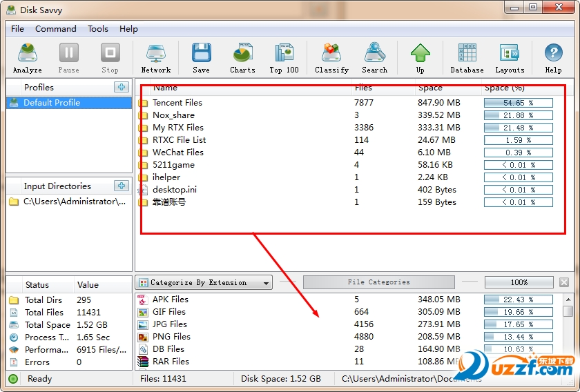Click the DB Files category icon
The image size is (580, 392).
point(143,349)
